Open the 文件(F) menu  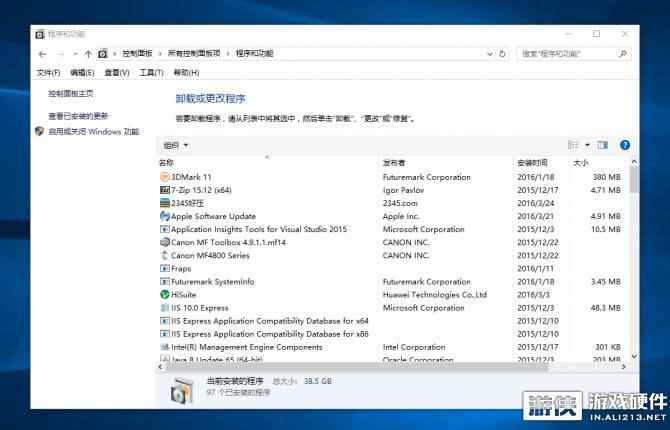[49, 73]
